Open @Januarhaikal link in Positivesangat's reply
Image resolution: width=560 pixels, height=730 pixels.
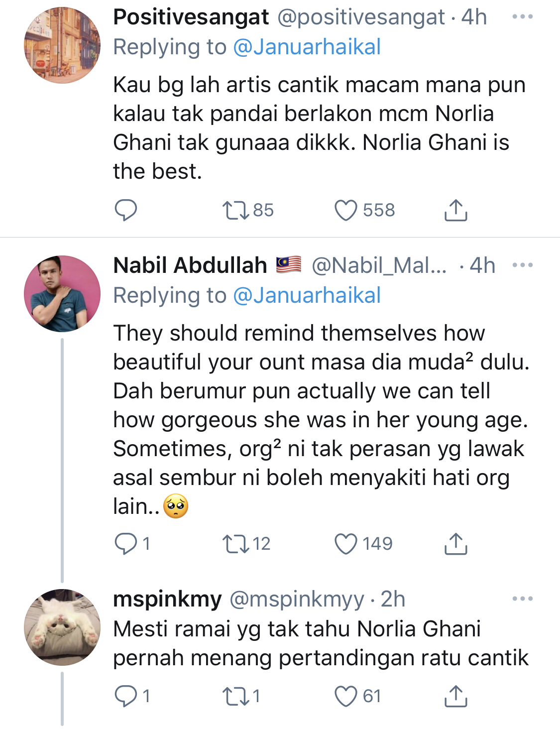pos(307,47)
